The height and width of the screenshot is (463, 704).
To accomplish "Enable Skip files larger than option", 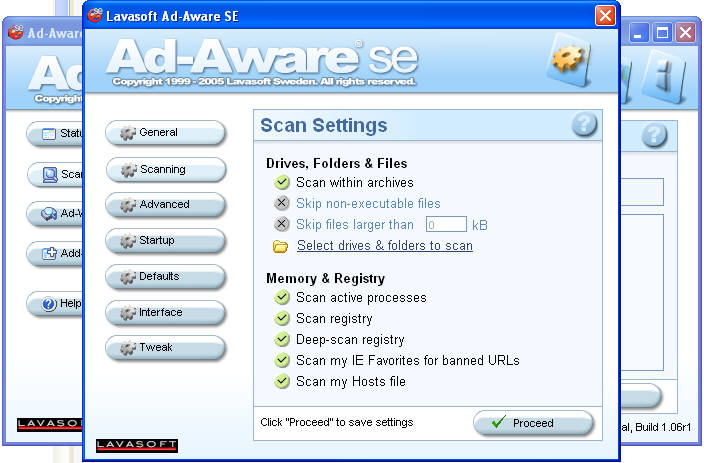I will tap(282, 224).
